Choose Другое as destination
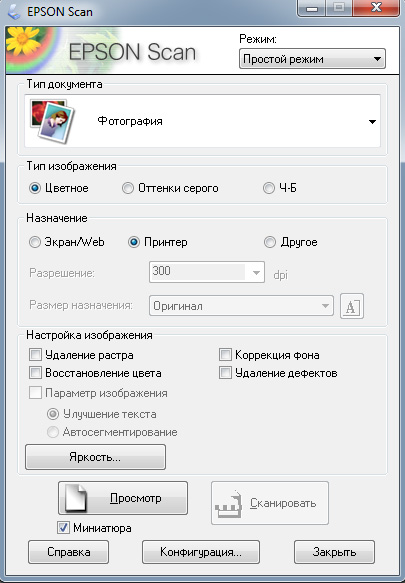The height and width of the screenshot is (583, 405). coord(270,242)
